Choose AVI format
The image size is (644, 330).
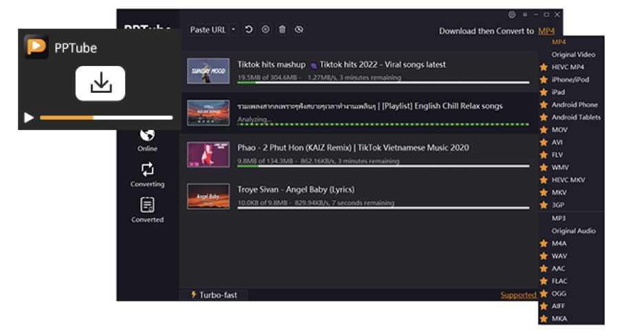[x=557, y=142]
